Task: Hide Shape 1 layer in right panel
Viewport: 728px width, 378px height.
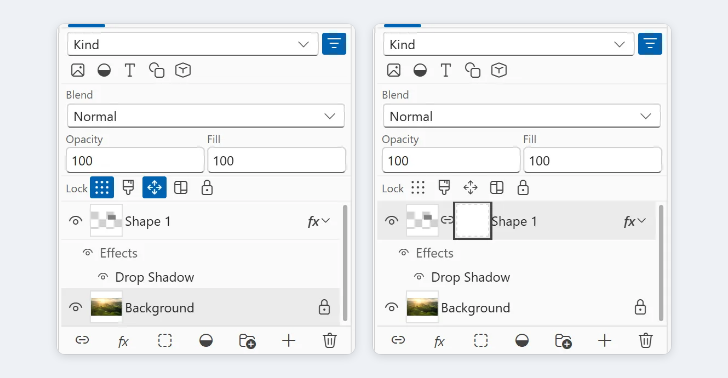Action: pos(391,221)
